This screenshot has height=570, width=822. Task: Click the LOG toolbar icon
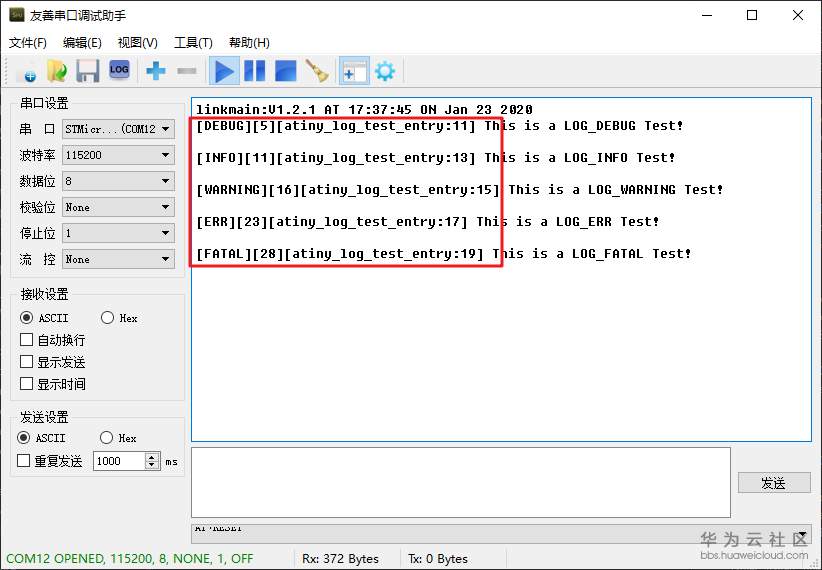120,70
